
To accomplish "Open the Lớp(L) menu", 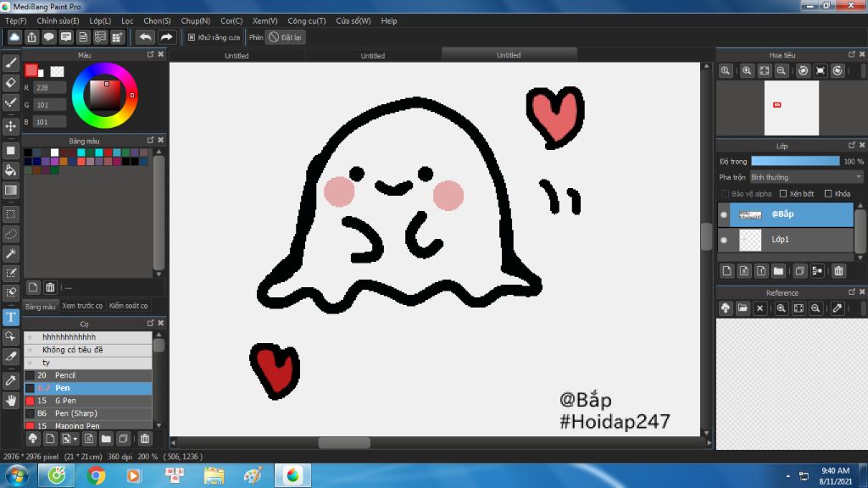I will 100,20.
